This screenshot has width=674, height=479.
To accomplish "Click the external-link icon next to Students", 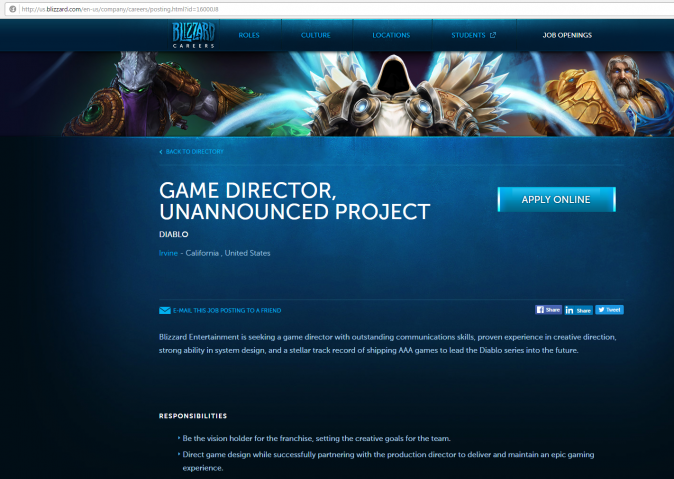I will 493,35.
